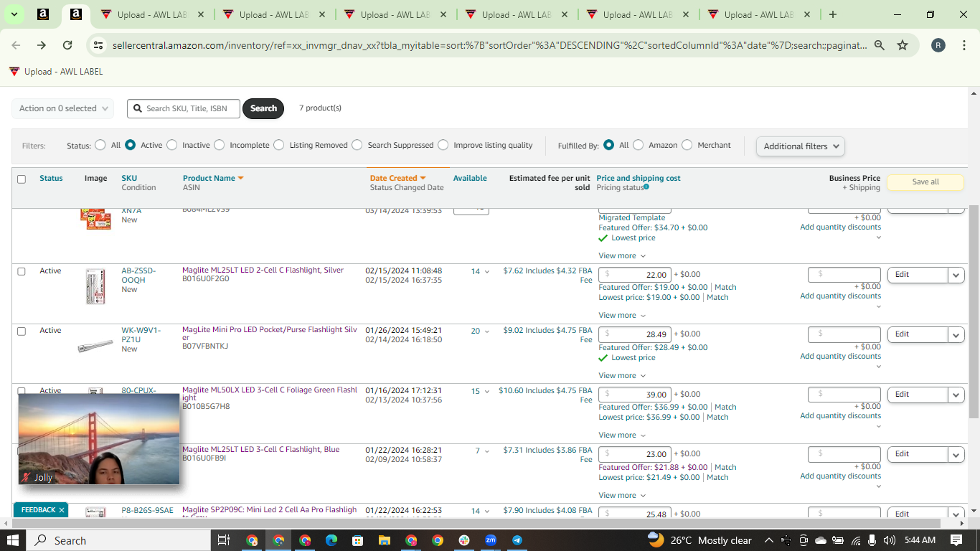980x551 pixels.
Task: Click the Search button
Action: pos(263,108)
